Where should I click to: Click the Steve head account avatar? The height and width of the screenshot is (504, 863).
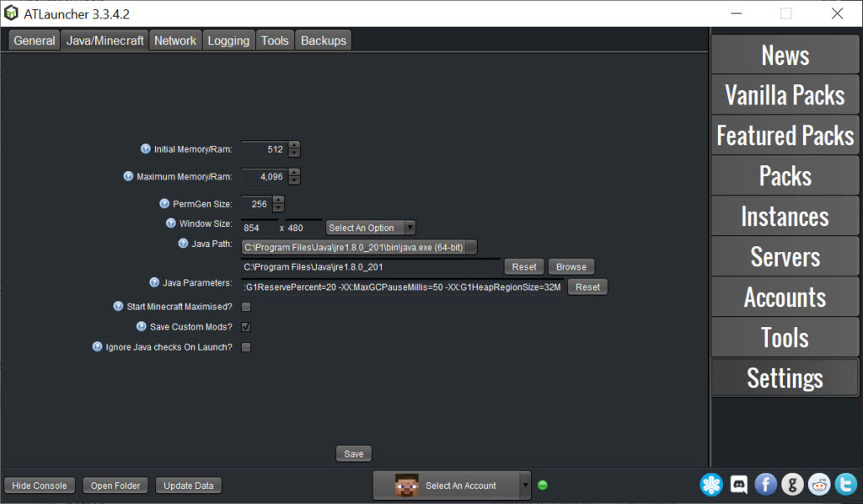coord(406,485)
